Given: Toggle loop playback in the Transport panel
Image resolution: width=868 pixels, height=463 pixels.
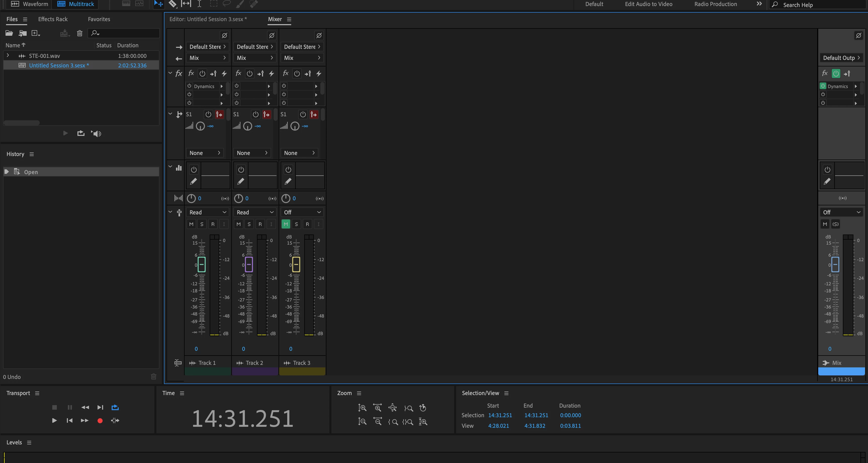Looking at the screenshot, I should point(115,407).
